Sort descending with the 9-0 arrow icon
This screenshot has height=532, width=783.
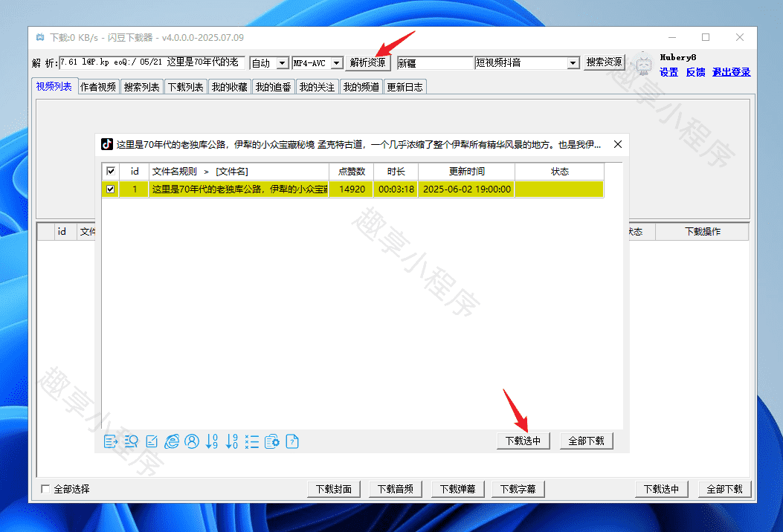[x=232, y=441]
